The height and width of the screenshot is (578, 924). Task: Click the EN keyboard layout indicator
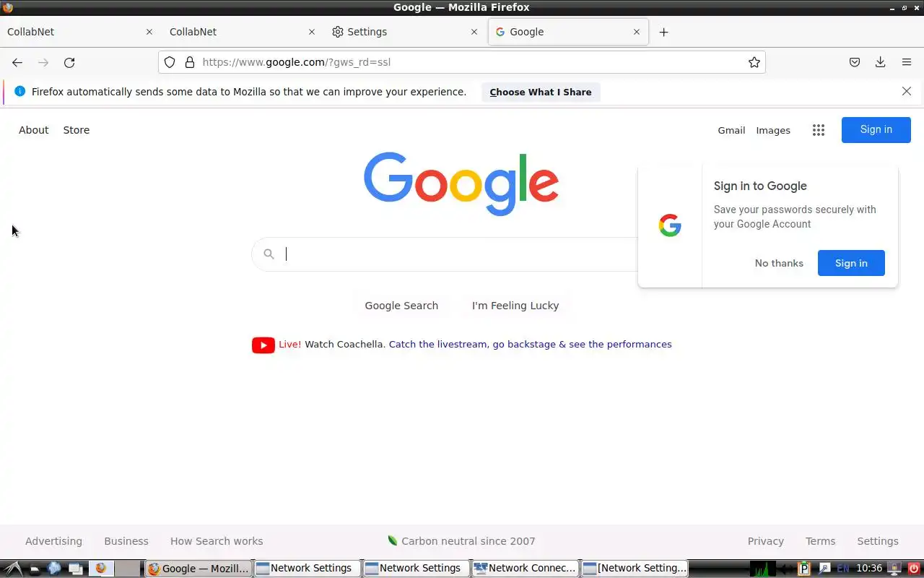click(x=843, y=569)
